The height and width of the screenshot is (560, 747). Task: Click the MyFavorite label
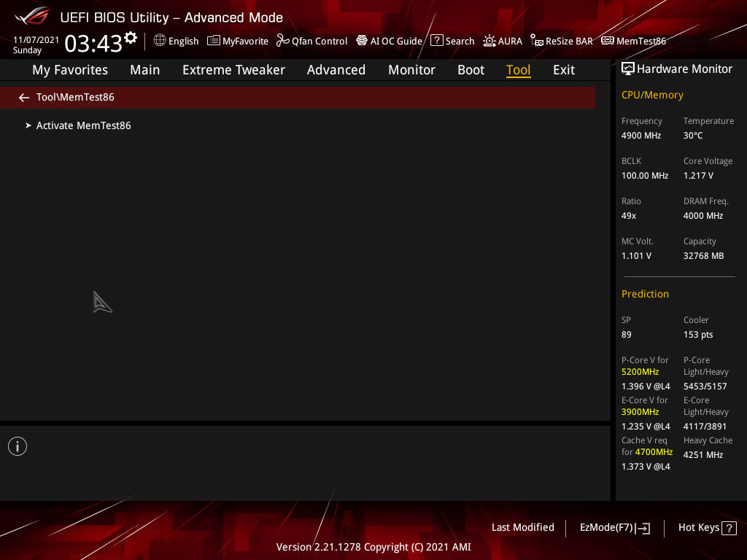click(x=245, y=41)
